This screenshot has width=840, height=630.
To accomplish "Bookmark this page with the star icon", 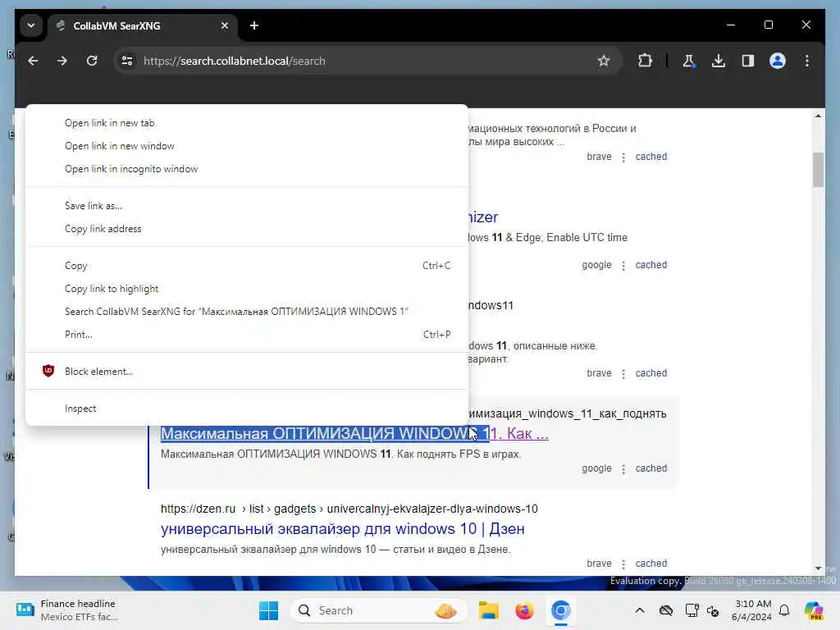I will pos(604,61).
